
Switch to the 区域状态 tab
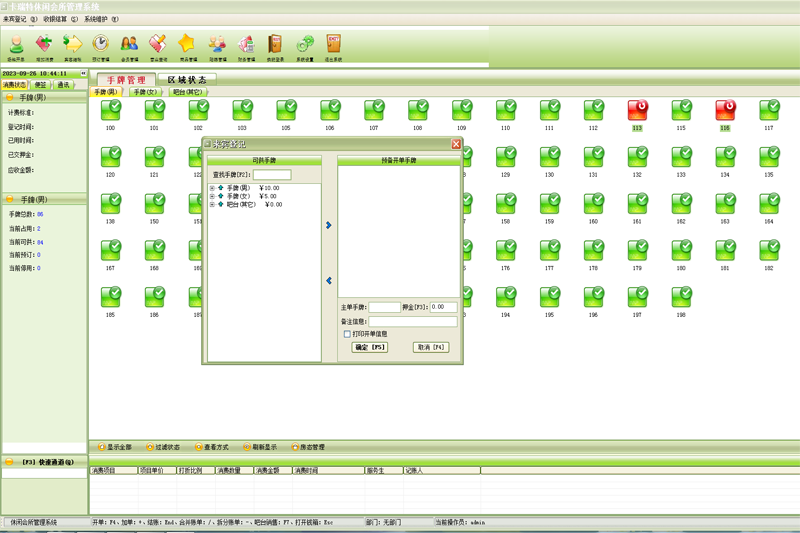click(x=187, y=80)
